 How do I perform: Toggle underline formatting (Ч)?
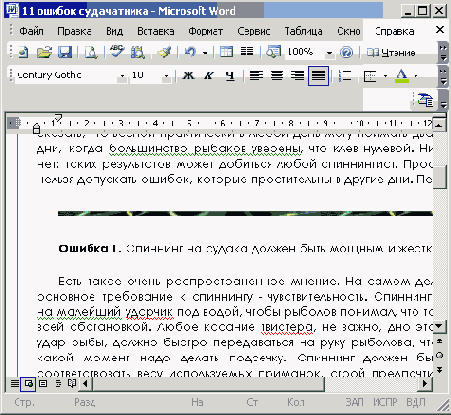[x=230, y=76]
